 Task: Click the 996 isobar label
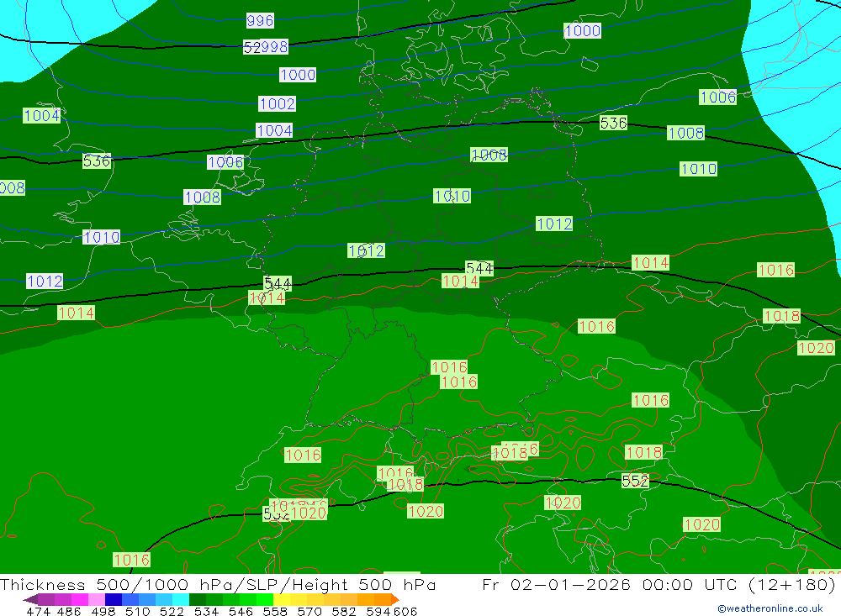(260, 20)
